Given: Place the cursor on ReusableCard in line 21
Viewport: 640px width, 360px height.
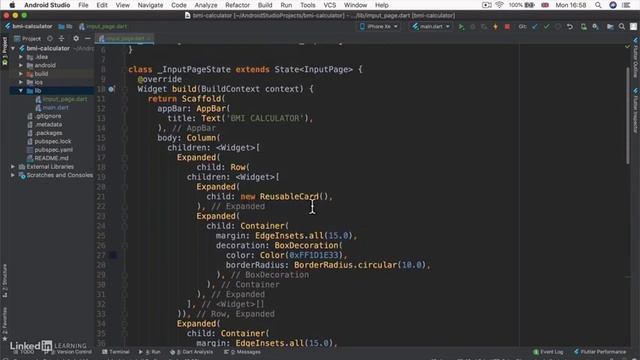Looking at the screenshot, I should point(289,197).
